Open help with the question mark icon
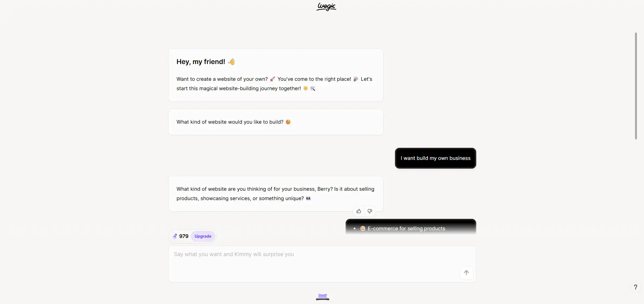 [x=635, y=287]
